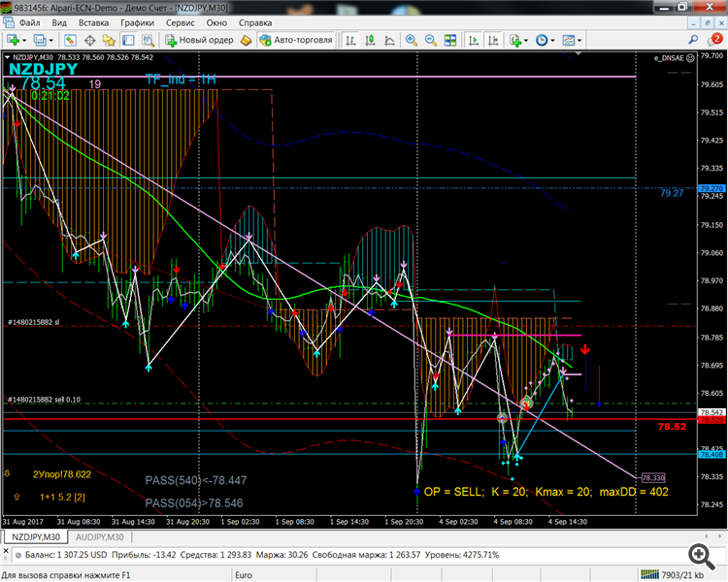The image size is (728, 582).
Task: Close the terminal panel with X
Action: coord(6,551)
